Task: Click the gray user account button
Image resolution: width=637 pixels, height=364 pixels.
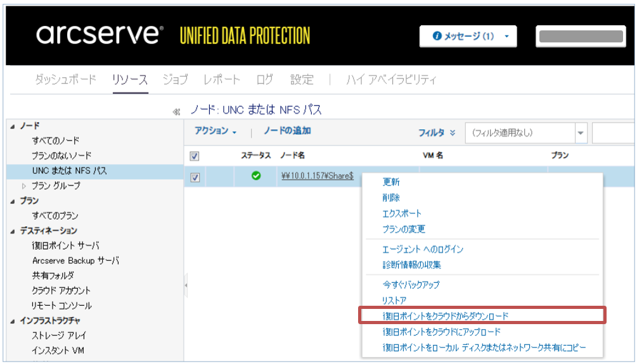Action: [581, 36]
